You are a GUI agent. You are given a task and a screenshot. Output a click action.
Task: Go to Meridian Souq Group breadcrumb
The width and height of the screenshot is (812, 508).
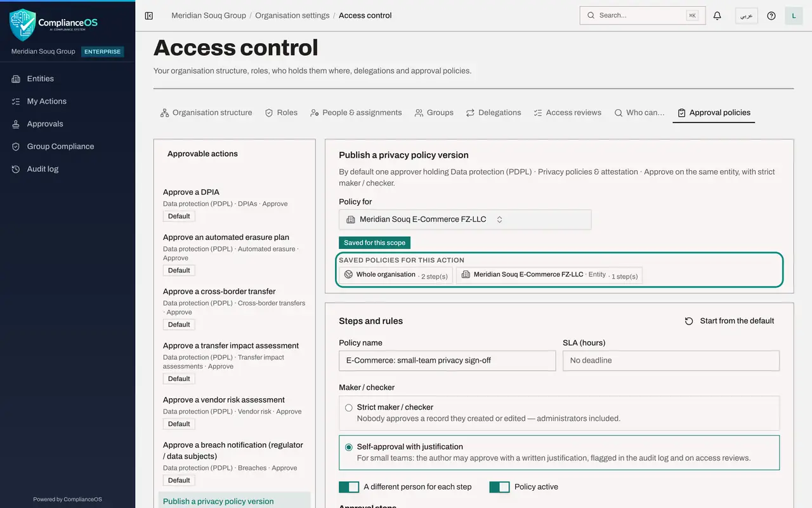209,15
